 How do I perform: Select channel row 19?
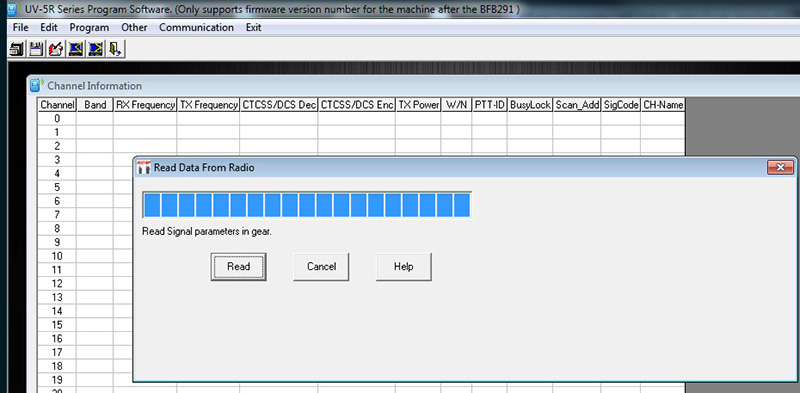[x=58, y=380]
